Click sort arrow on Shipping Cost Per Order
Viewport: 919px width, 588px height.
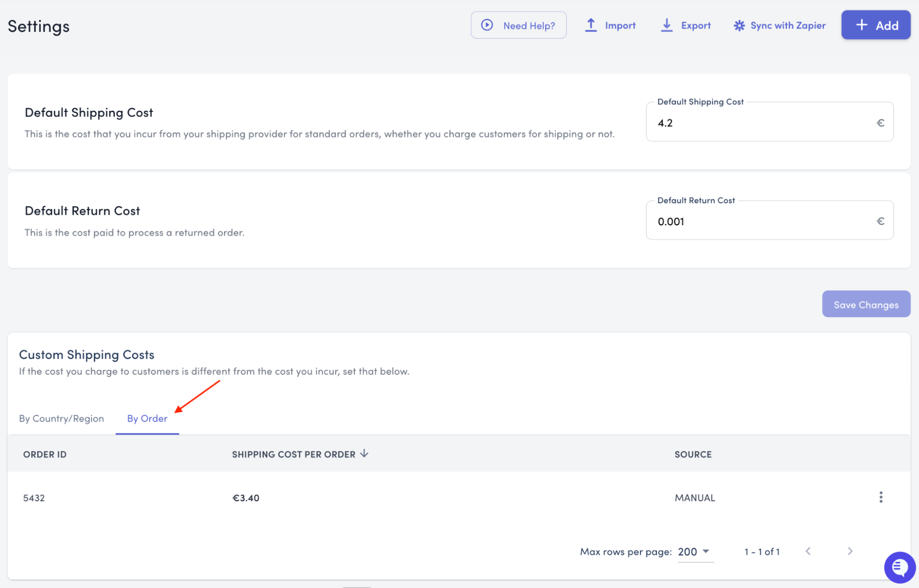(365, 454)
